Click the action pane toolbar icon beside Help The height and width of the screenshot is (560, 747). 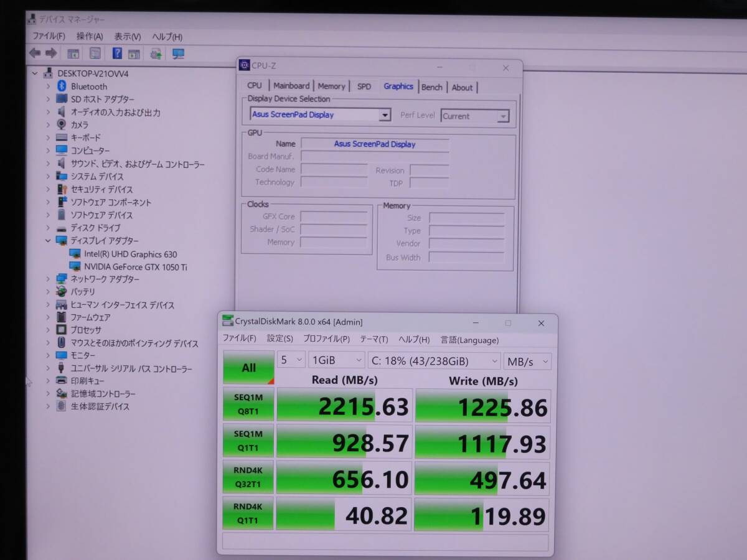click(x=134, y=54)
